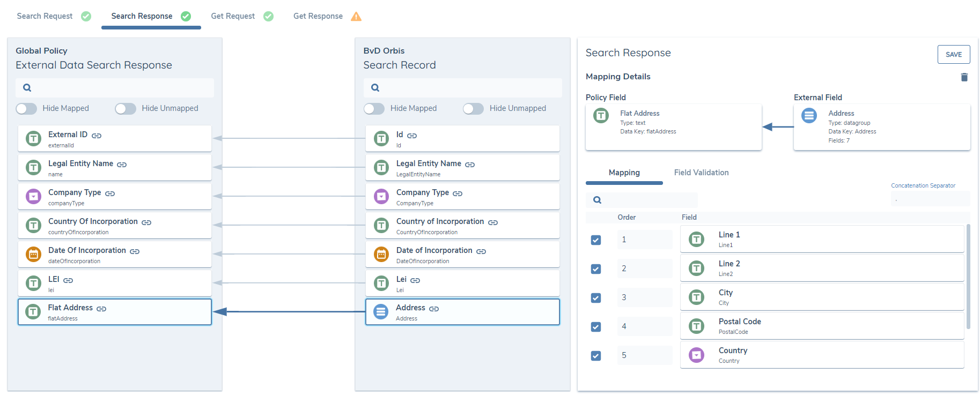Click the trash icon in Mapping Details
Viewport: 980px width, 410px height.
click(x=964, y=77)
